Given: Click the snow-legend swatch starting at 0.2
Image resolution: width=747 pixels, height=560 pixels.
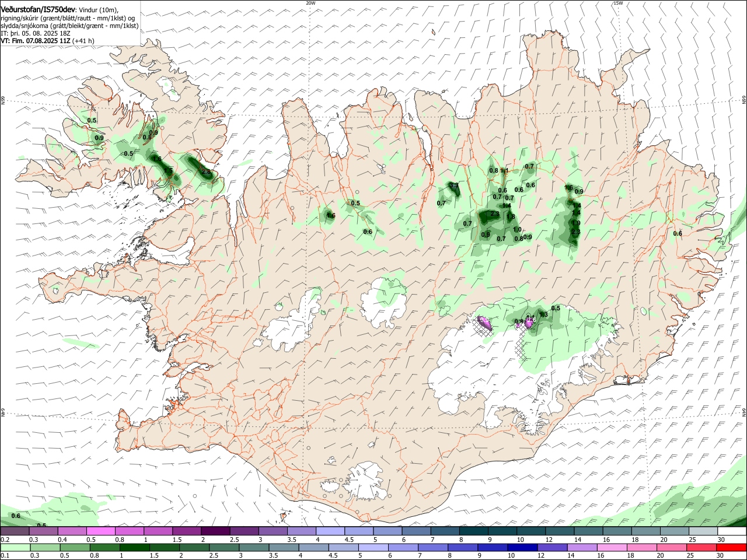Looking at the screenshot, I should [15, 531].
